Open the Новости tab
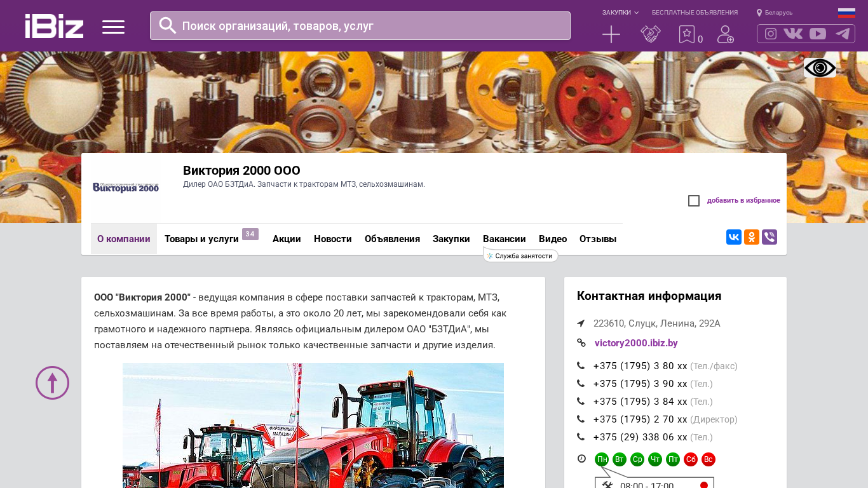The height and width of the screenshot is (488, 868). [x=333, y=239]
